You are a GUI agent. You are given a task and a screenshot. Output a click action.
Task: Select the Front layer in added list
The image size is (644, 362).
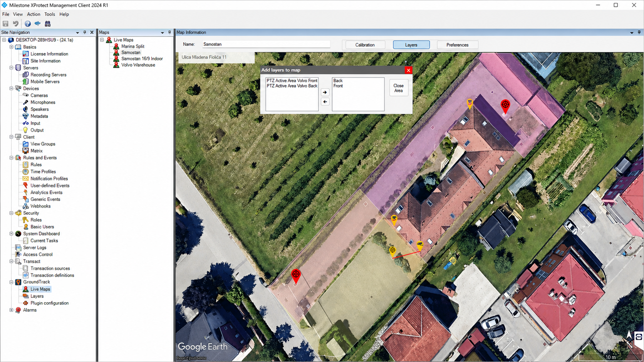pyautogui.click(x=338, y=86)
